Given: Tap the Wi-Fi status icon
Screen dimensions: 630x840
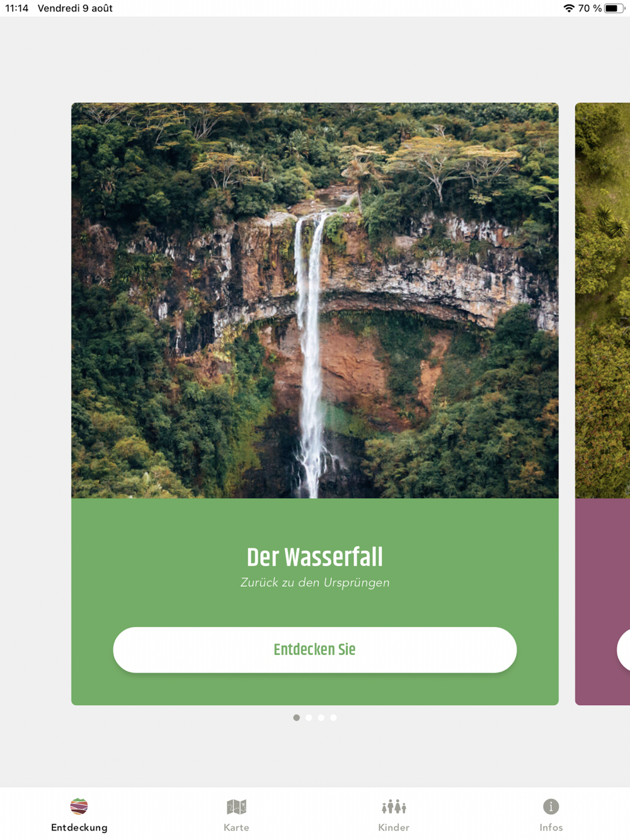Looking at the screenshot, I should 569,8.
